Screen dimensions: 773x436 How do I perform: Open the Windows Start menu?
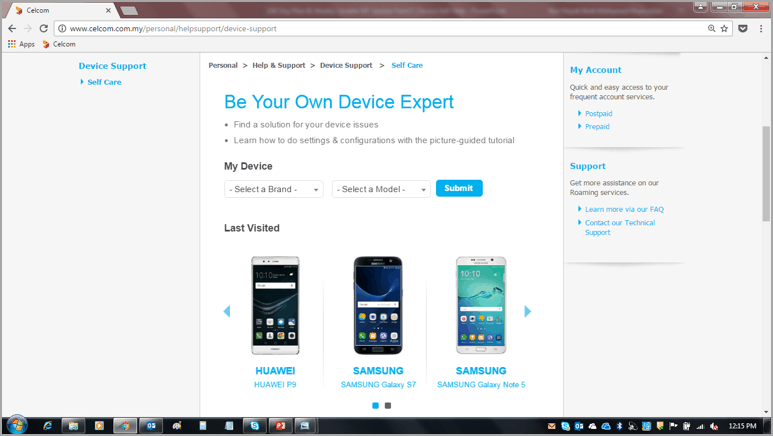(16, 425)
